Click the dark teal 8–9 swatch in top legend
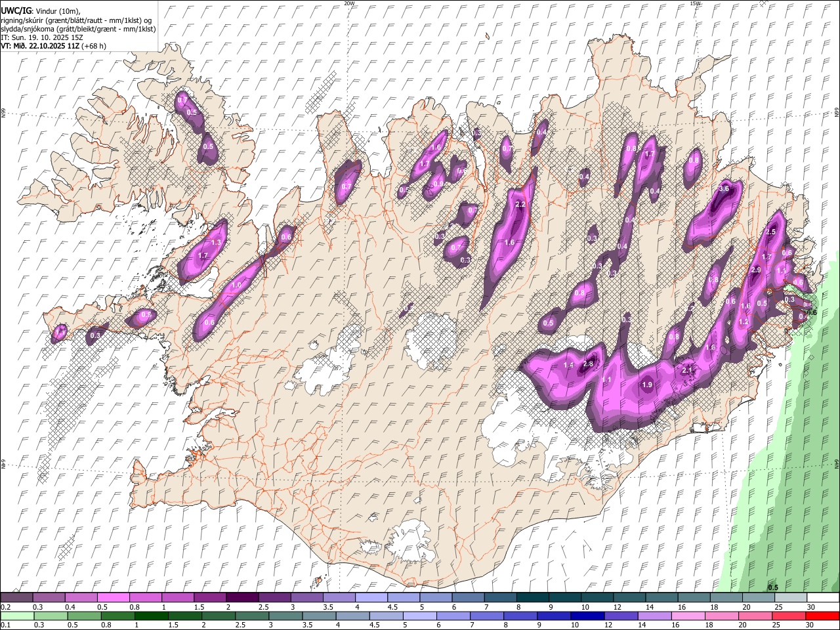The height and width of the screenshot is (630, 840). click(x=532, y=597)
